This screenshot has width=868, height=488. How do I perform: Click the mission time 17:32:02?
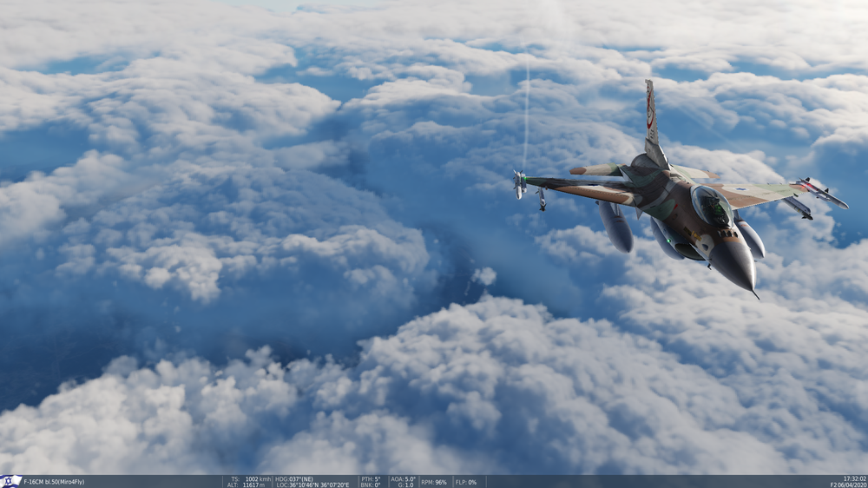point(855,478)
